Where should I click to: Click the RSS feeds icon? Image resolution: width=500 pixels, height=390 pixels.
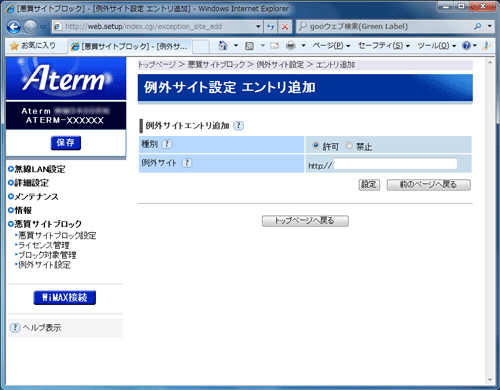coord(249,46)
